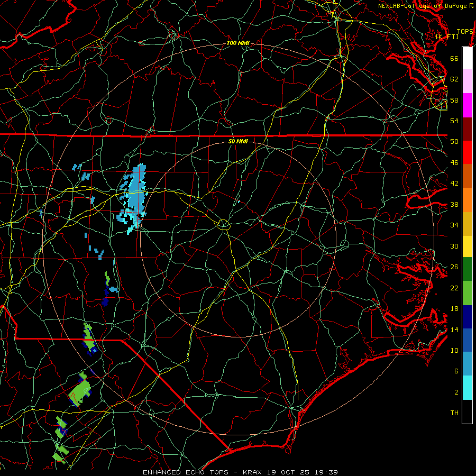Click the 18 legend value

point(454,309)
